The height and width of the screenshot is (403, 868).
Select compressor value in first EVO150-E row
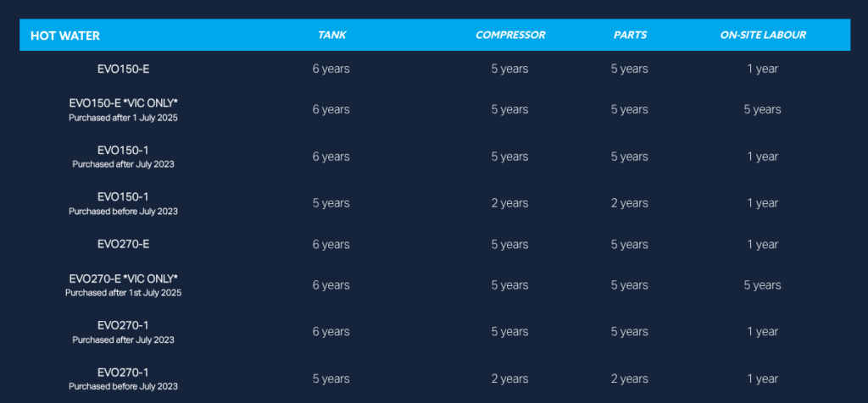tap(509, 69)
